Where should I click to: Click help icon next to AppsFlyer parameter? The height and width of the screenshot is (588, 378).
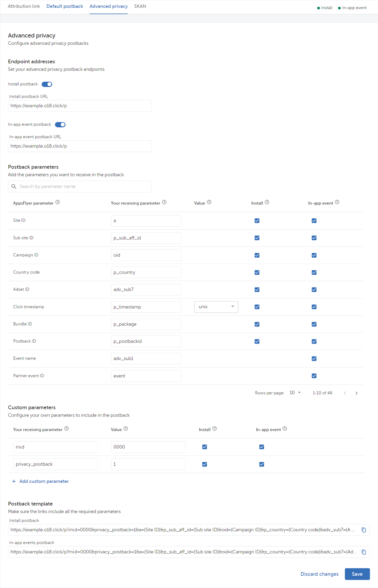[58, 202]
